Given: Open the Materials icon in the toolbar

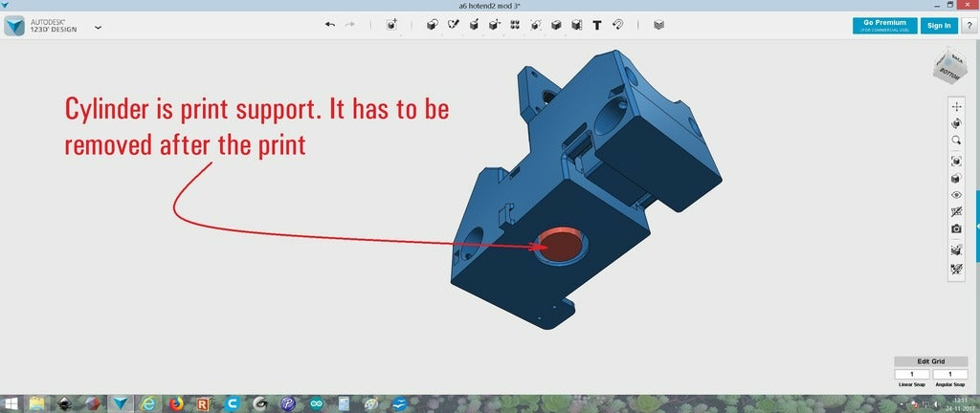Looking at the screenshot, I should [657, 26].
